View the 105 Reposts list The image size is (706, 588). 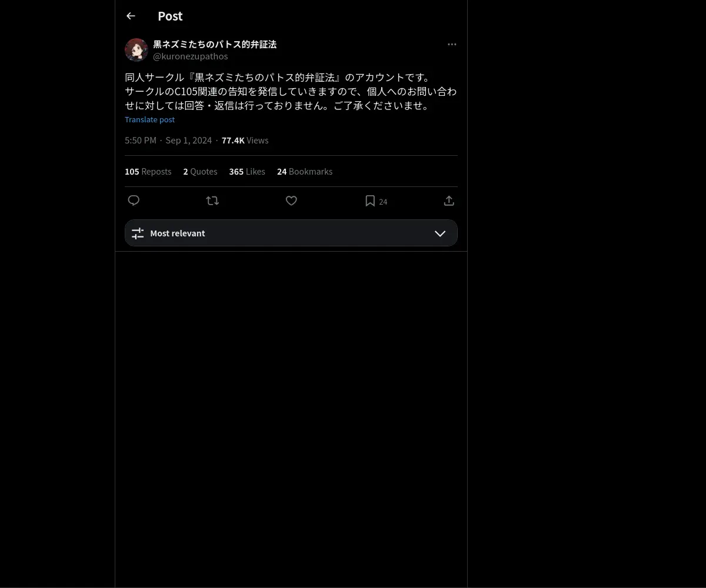click(148, 172)
